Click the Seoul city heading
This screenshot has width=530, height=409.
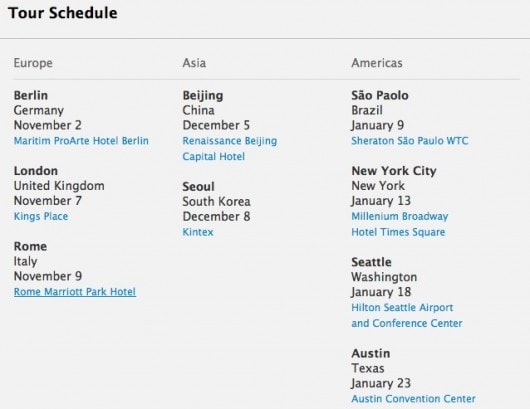point(198,187)
